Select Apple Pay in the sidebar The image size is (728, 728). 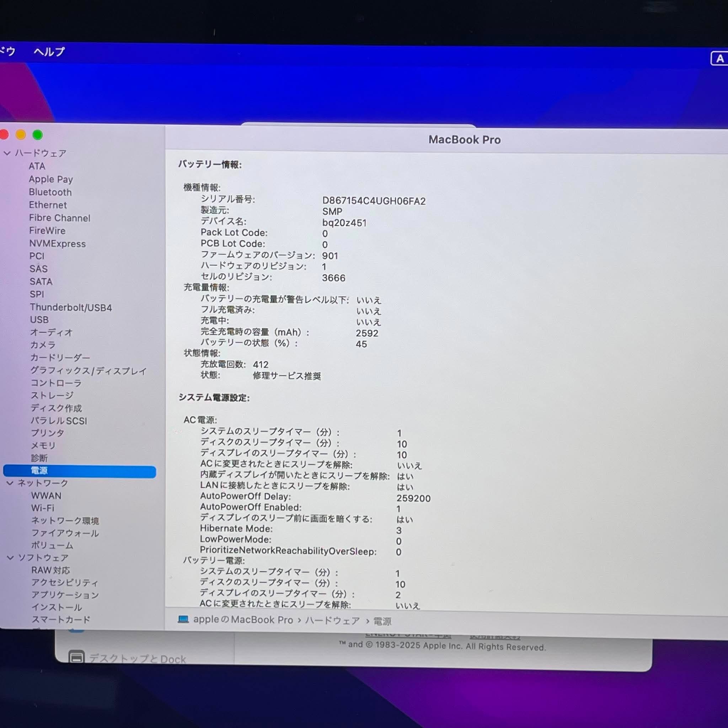(x=51, y=180)
